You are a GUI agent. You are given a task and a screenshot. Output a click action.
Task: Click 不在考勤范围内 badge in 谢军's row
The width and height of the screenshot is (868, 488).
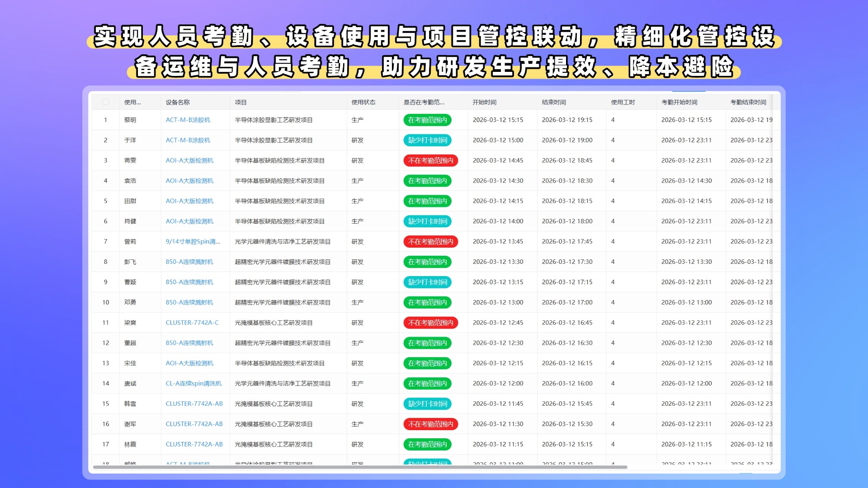pos(430,424)
